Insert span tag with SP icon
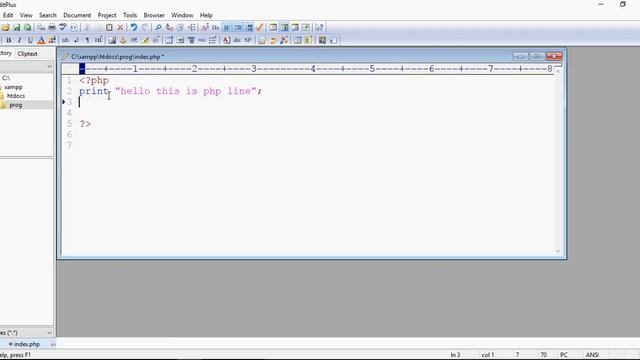Screen dimensions: 640x360 click(248, 40)
